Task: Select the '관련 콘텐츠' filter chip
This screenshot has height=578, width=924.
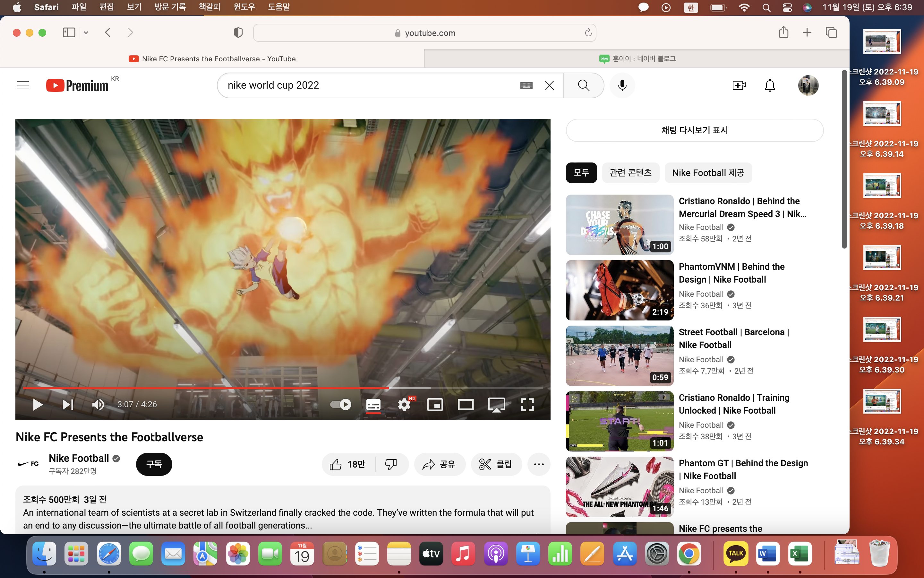Action: pyautogui.click(x=631, y=173)
